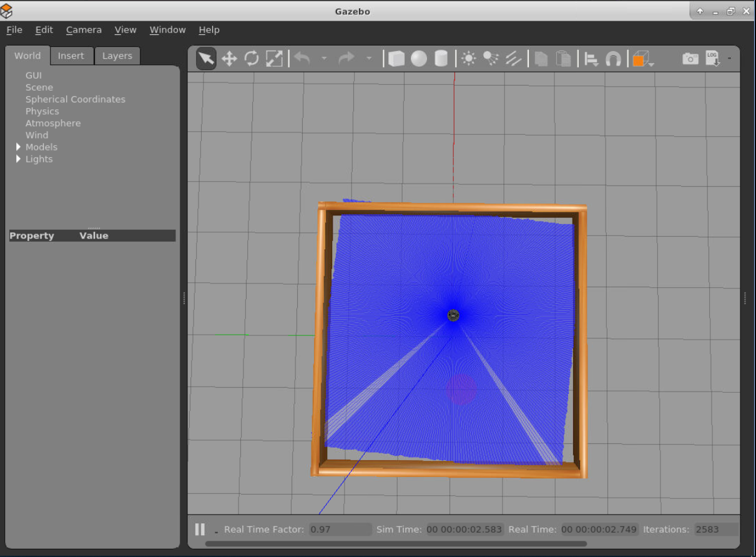
Task: Switch to the Insert tab
Action: [71, 56]
